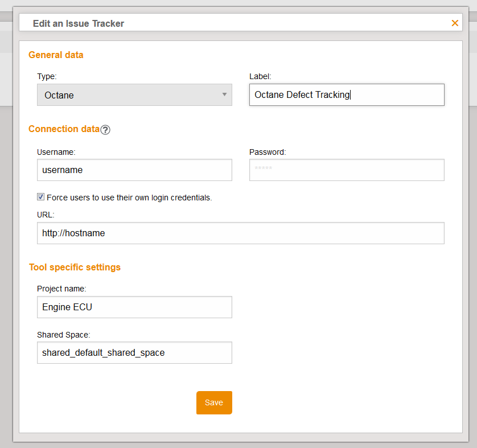Click the 'Project name:' field label

coord(61,289)
